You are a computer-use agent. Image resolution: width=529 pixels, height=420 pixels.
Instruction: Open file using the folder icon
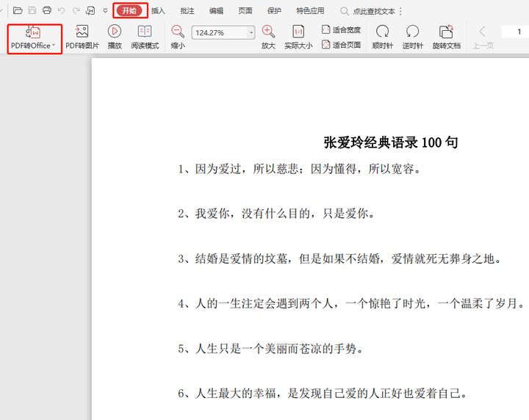coord(18,10)
